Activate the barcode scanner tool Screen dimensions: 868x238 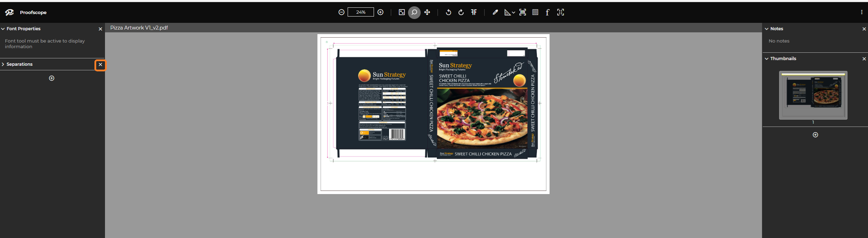click(522, 12)
